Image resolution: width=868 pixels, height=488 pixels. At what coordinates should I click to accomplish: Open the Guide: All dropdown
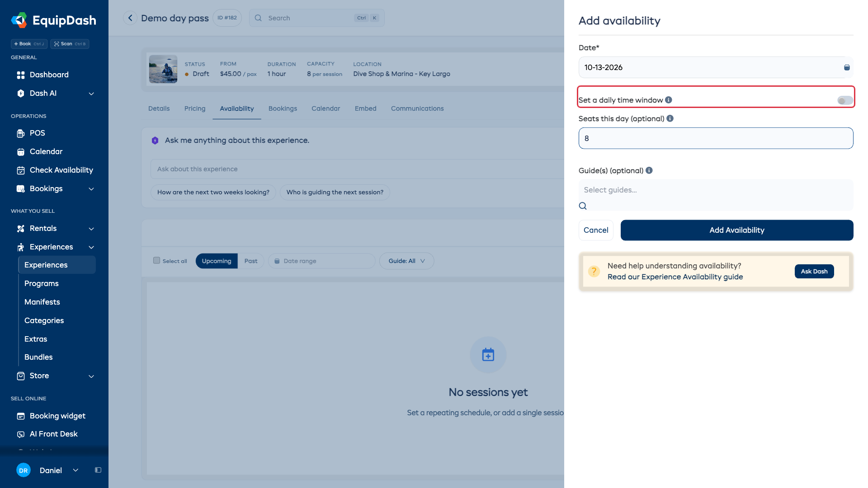(406, 261)
